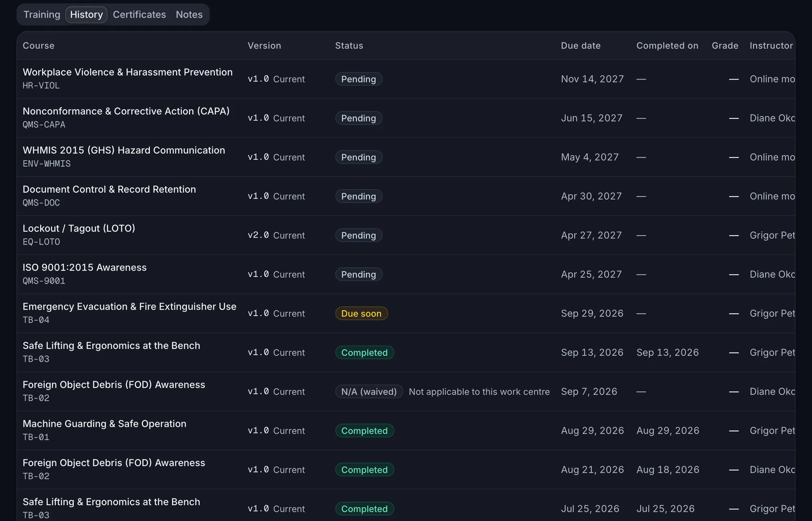The image size is (812, 521).
Task: Click due date May 4, 2027
Action: [590, 157]
